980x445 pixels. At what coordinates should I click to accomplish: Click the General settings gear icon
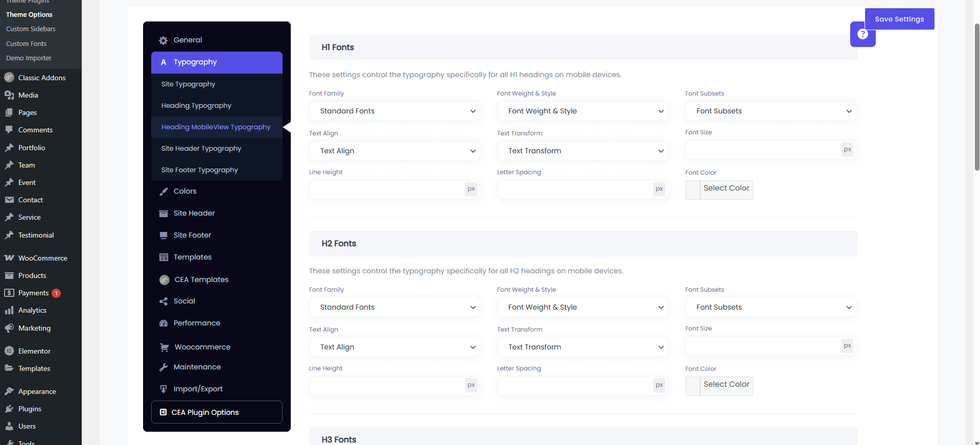click(163, 40)
